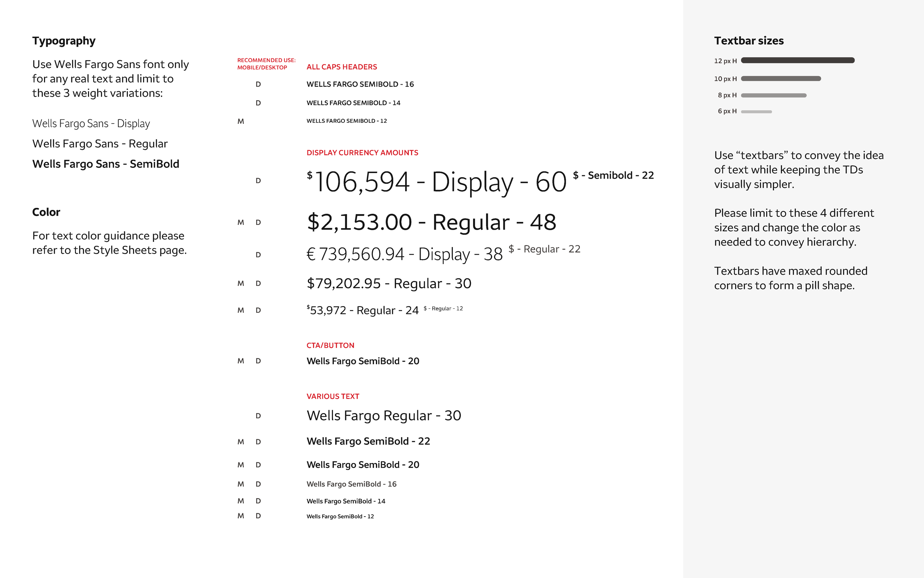This screenshot has width=924, height=578.
Task: Click WELLS FARGO SEMIBOLD - 16 header sample
Action: point(360,84)
